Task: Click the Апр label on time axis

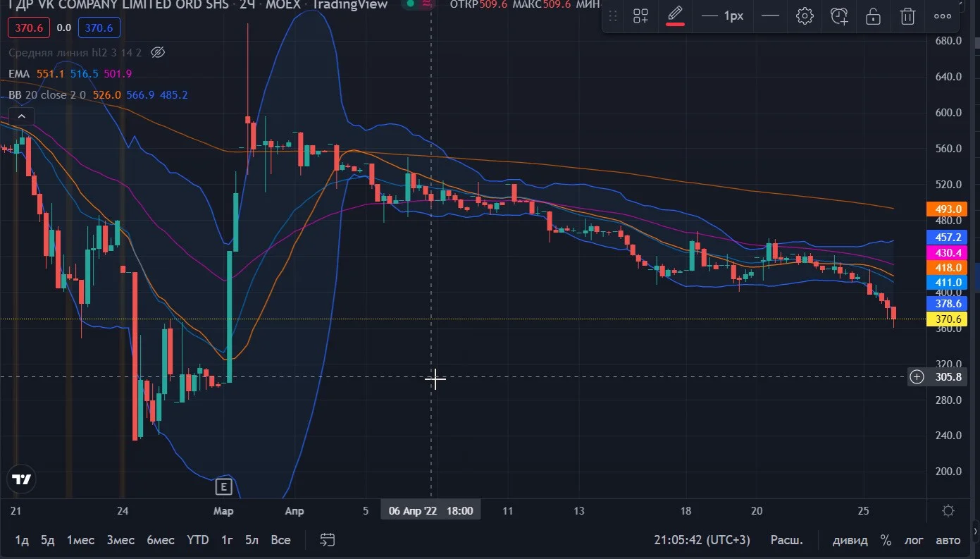Action: pyautogui.click(x=295, y=511)
